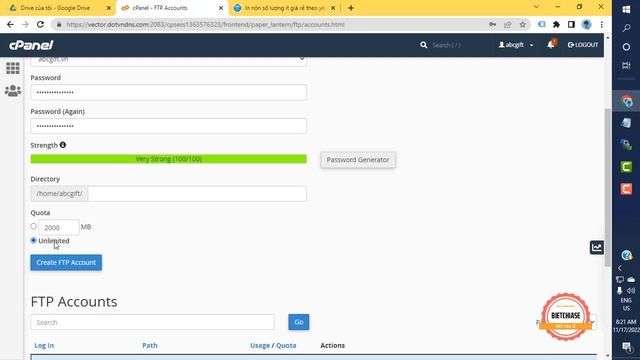The height and width of the screenshot is (360, 640).
Task: Open the saved password key icon
Action: pos(493,24)
